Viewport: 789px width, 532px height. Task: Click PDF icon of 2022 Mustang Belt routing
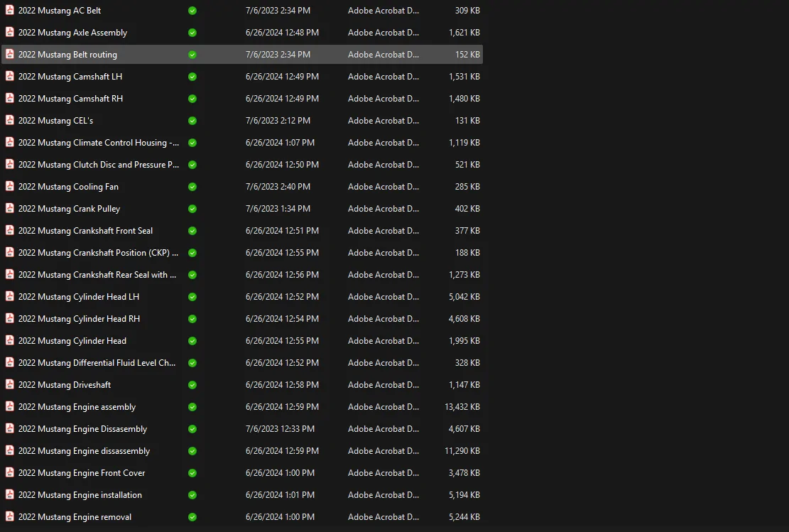(x=9, y=55)
